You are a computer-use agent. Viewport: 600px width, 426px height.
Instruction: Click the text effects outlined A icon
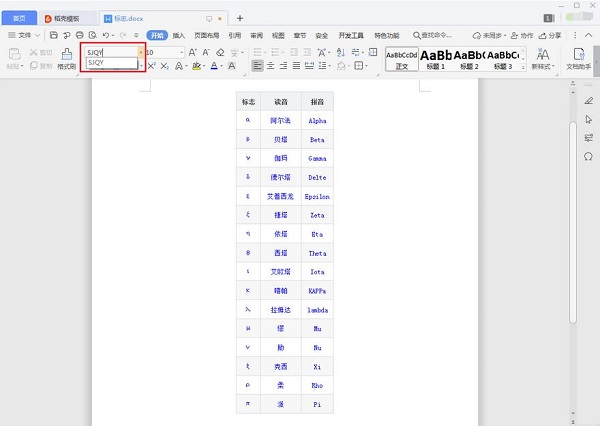(x=179, y=66)
